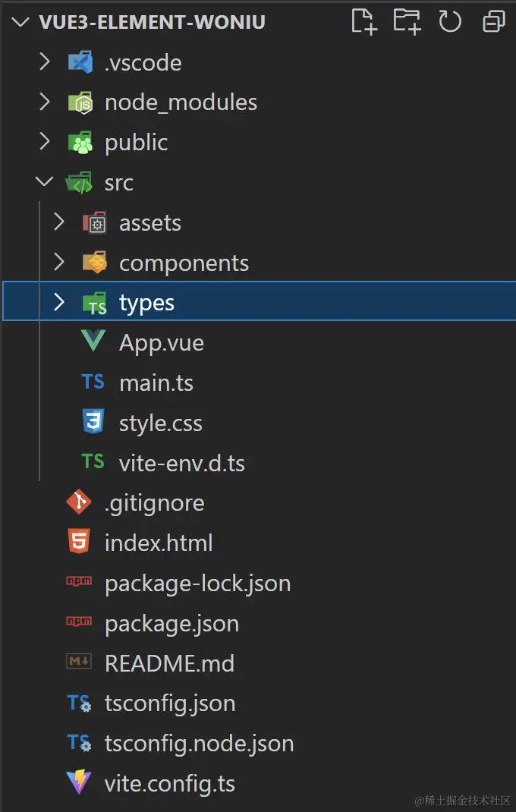Click the public folder icon

pyautogui.click(x=80, y=143)
